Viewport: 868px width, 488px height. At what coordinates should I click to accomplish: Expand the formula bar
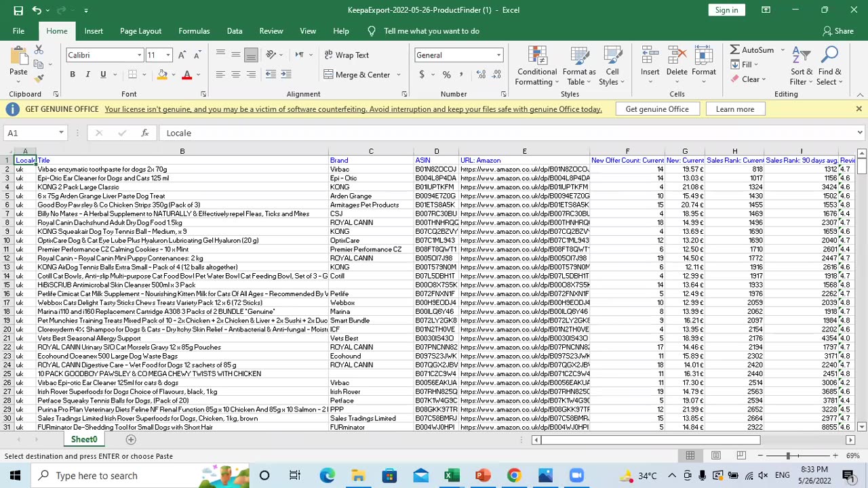[860, 133]
